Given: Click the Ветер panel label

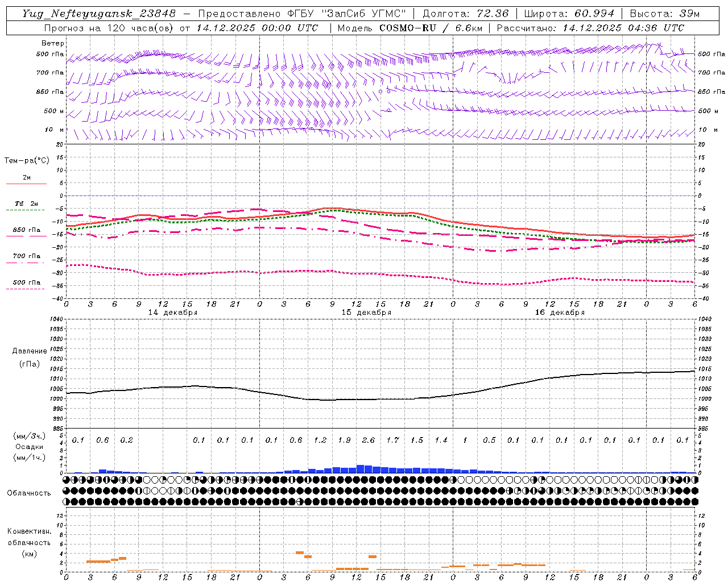Looking at the screenshot, I should (x=53, y=43).
